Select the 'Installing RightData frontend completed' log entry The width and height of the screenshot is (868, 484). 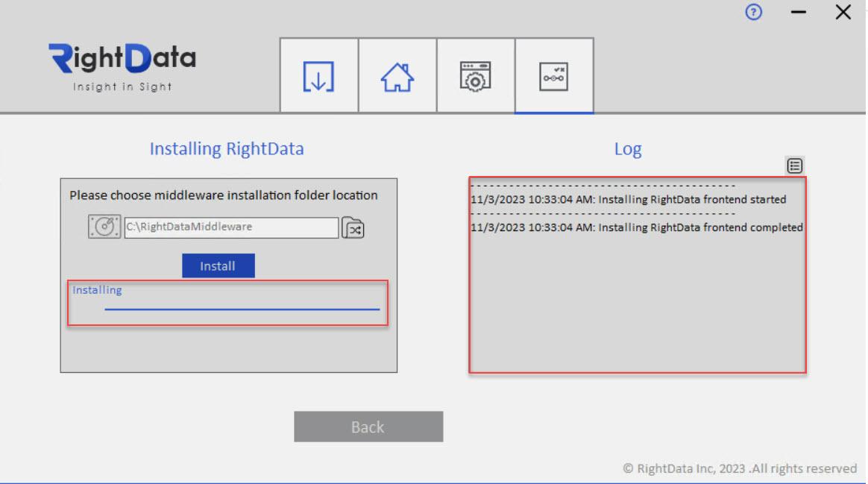635,227
